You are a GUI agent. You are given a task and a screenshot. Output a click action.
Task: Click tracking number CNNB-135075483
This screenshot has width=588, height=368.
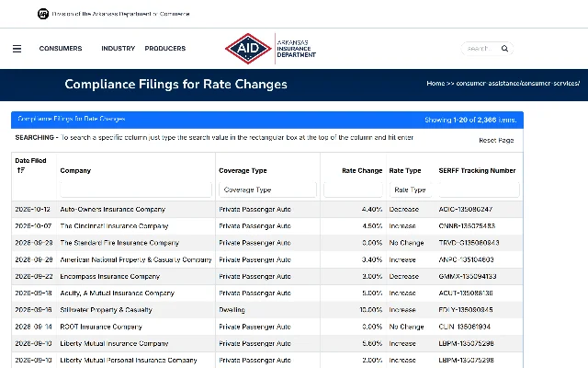pos(467,226)
